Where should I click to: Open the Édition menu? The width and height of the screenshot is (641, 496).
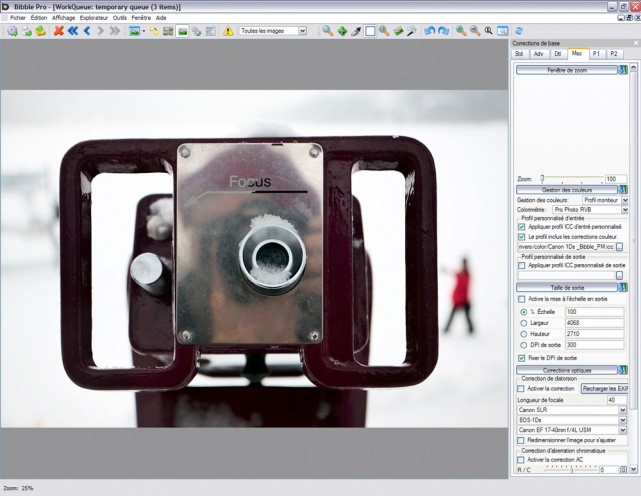coord(39,18)
